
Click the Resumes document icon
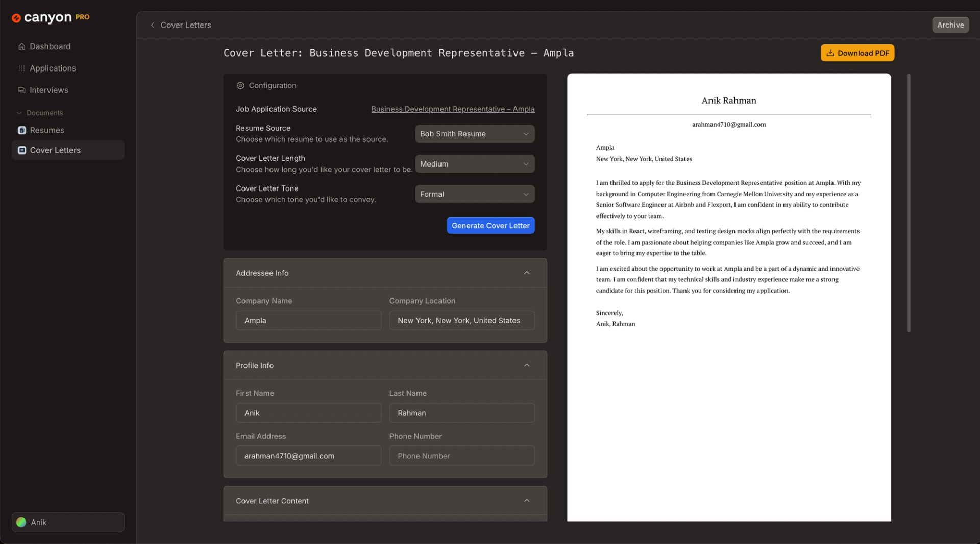tap(22, 130)
